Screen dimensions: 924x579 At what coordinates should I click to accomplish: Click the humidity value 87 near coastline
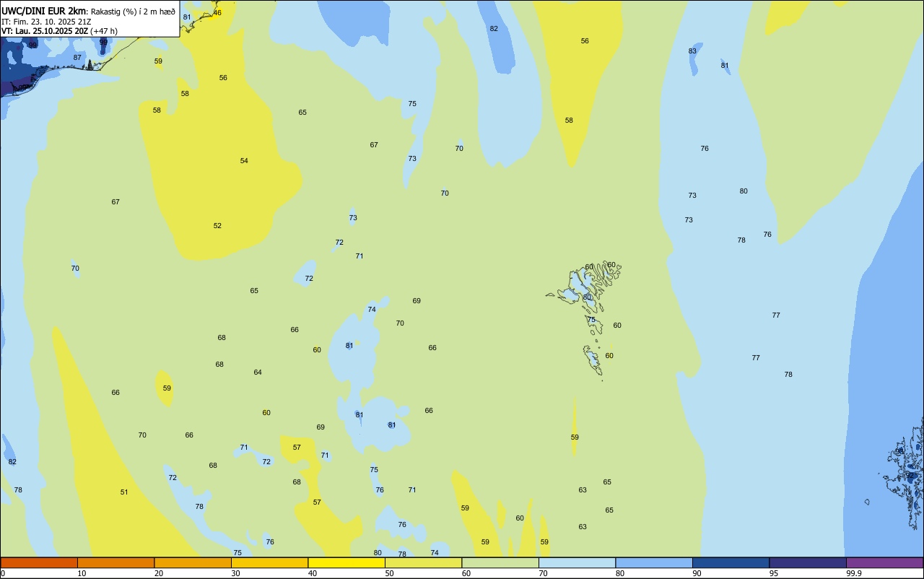77,58
